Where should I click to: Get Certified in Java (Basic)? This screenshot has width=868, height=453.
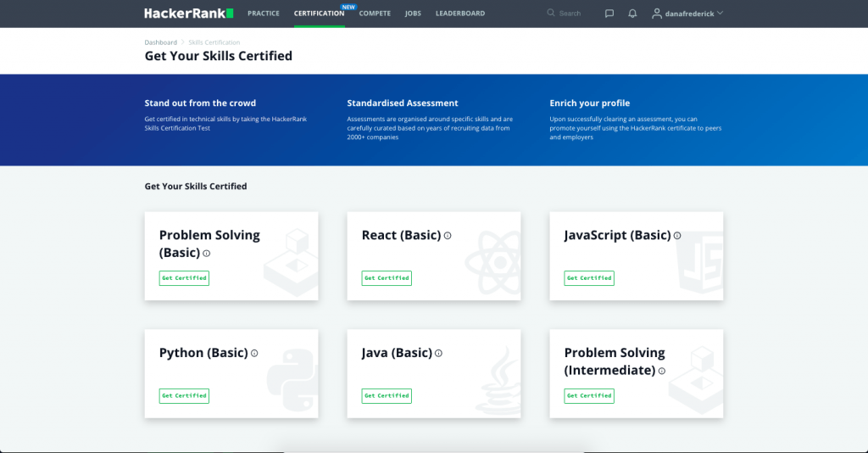387,395
